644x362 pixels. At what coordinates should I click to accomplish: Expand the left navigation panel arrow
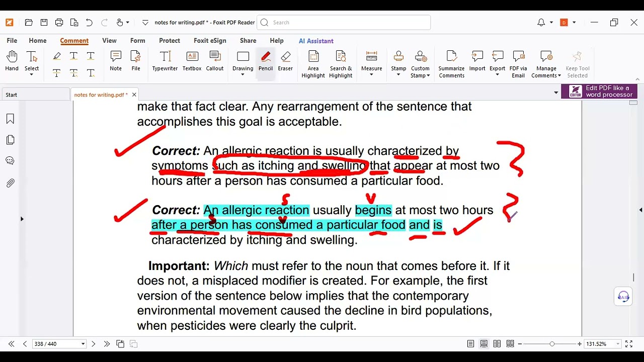click(22, 219)
